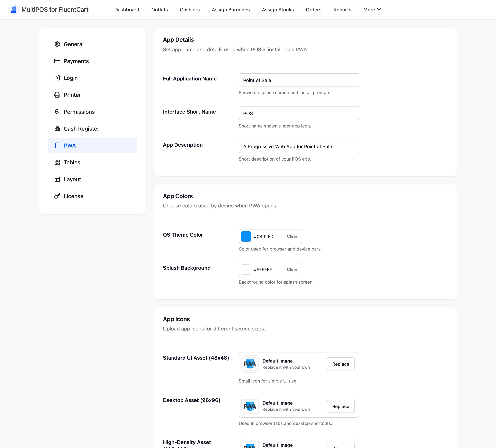The width and height of the screenshot is (496, 448).
Task: Click the License key icon
Action: point(57,196)
